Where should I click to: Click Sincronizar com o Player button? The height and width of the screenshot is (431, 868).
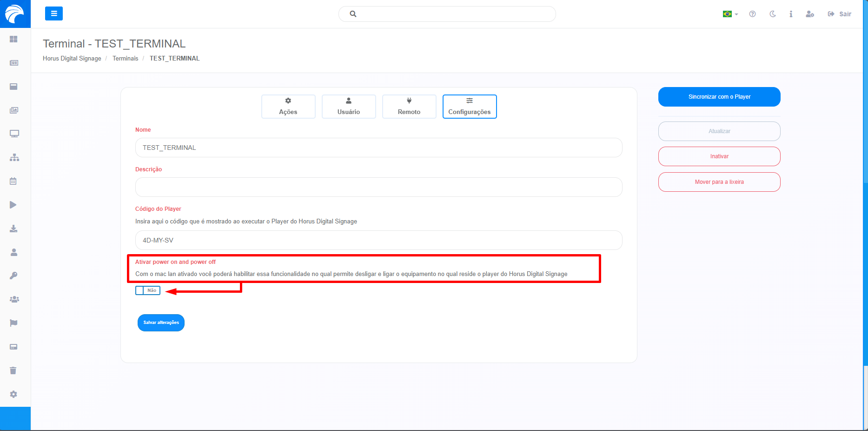[719, 97]
